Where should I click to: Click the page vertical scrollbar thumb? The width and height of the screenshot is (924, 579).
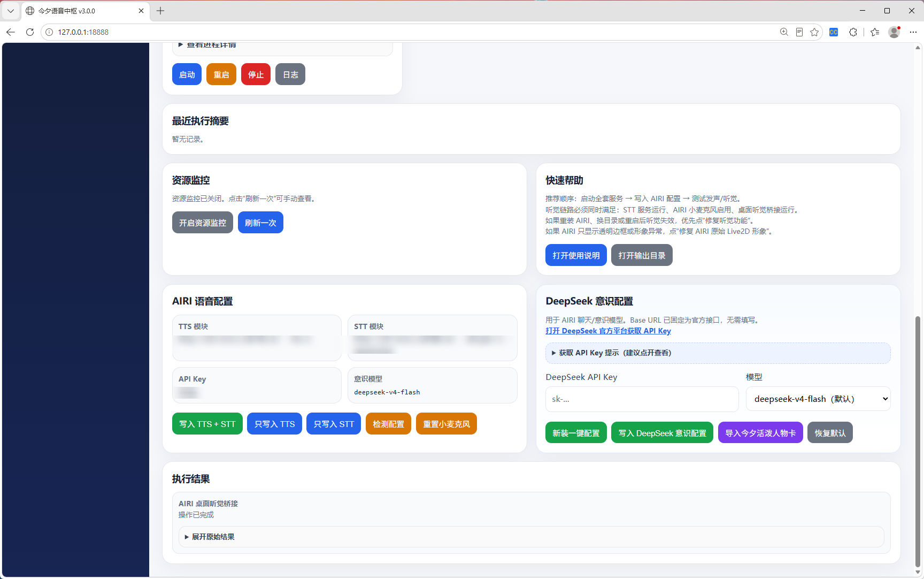pos(918,441)
